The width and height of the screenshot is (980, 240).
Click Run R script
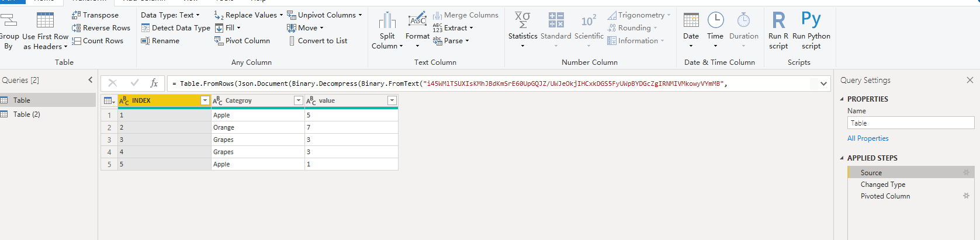click(x=778, y=30)
